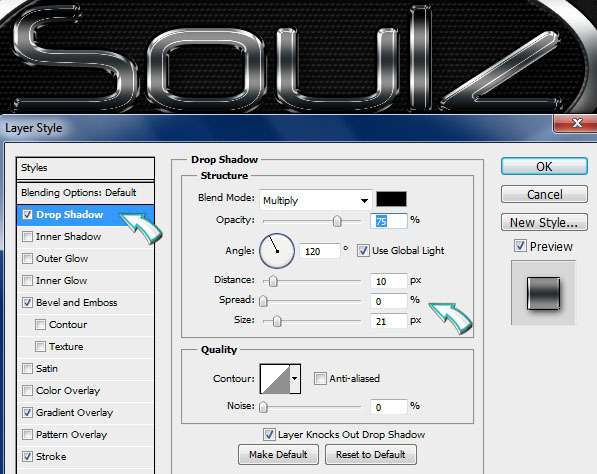Image resolution: width=597 pixels, height=474 pixels.
Task: Click the Opacity value field
Action: click(x=389, y=221)
